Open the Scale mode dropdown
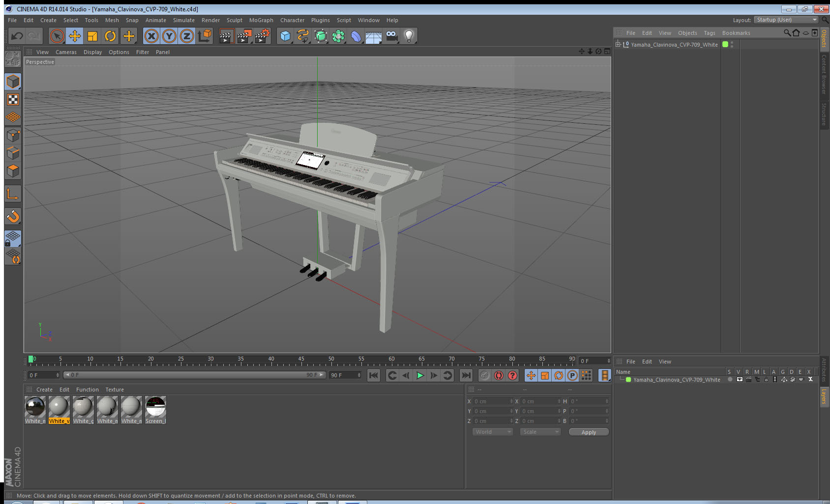The image size is (830, 504). coord(540,432)
